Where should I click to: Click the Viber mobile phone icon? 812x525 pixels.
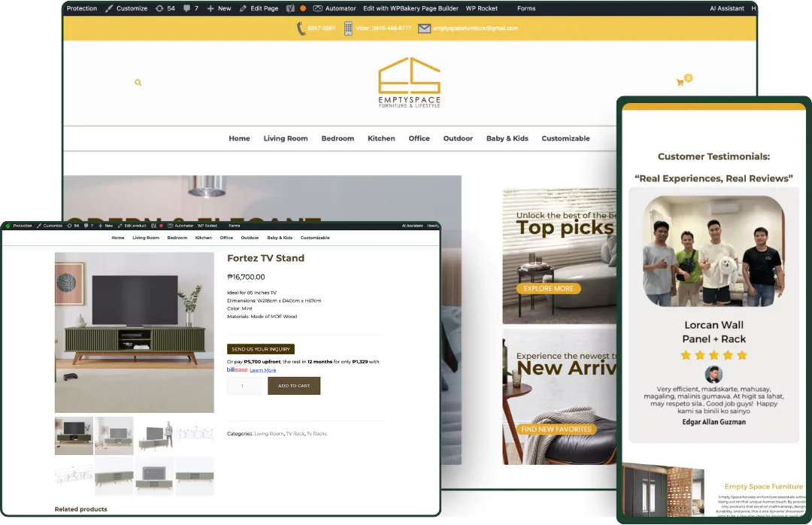point(348,29)
